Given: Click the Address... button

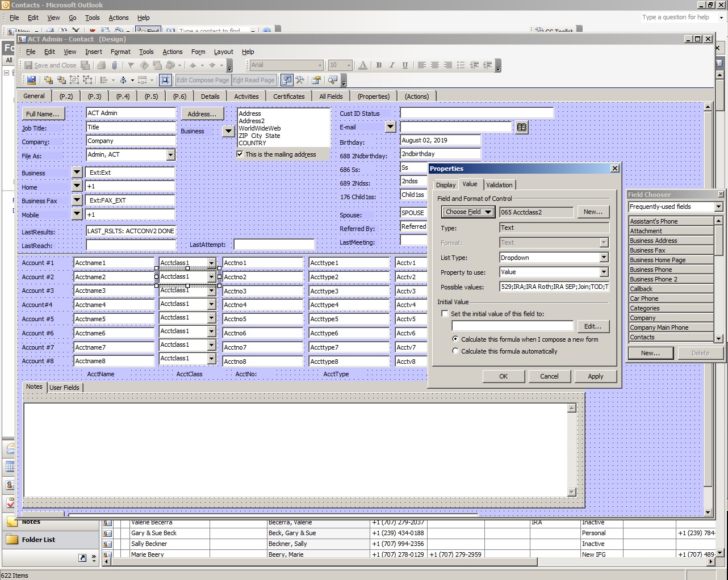Looking at the screenshot, I should point(202,114).
